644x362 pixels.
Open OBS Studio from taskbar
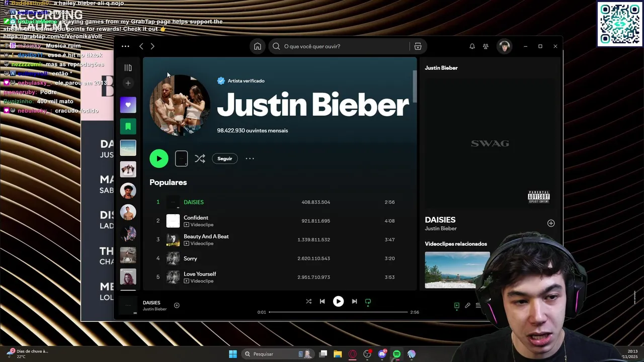pyautogui.click(x=367, y=354)
